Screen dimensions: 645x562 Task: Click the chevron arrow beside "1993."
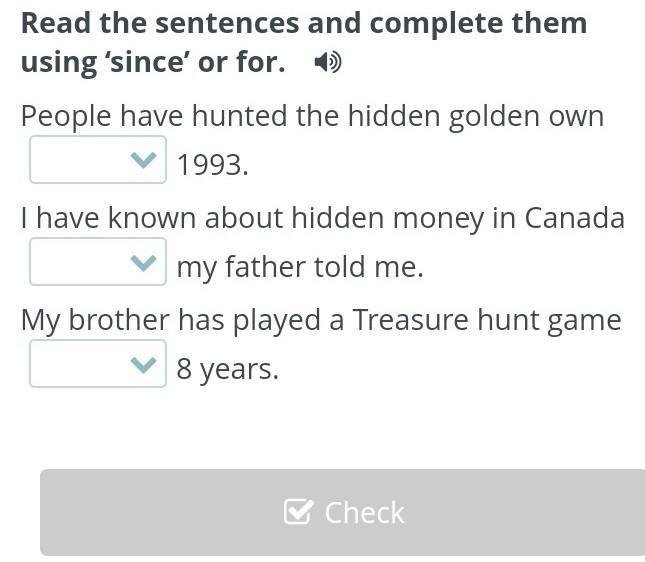tap(145, 161)
